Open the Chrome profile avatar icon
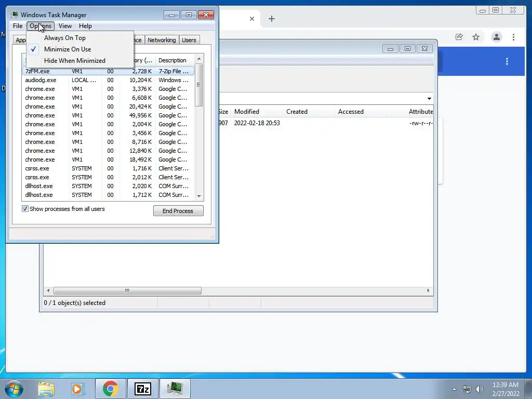 tap(496, 37)
